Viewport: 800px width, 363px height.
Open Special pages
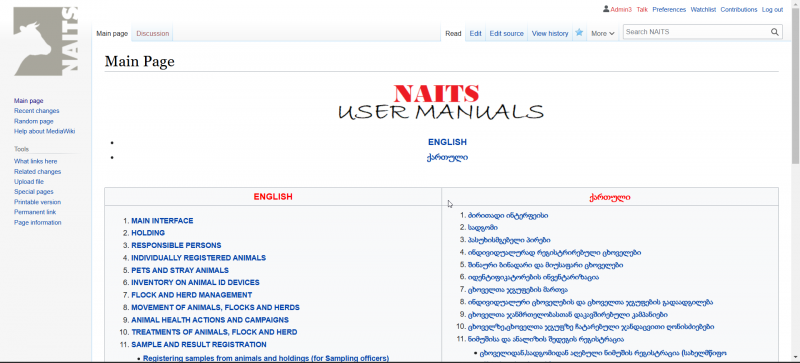click(x=34, y=192)
